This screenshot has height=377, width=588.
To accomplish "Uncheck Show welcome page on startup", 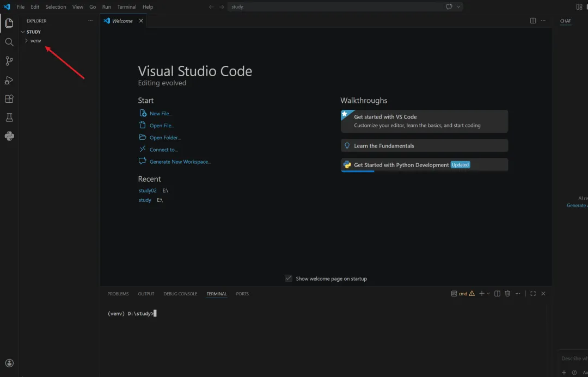I will (x=289, y=279).
